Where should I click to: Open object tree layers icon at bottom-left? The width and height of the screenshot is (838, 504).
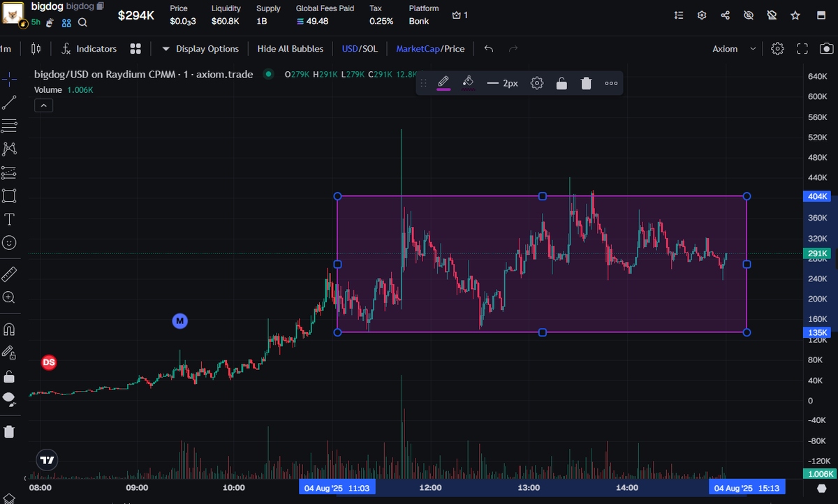[9, 498]
